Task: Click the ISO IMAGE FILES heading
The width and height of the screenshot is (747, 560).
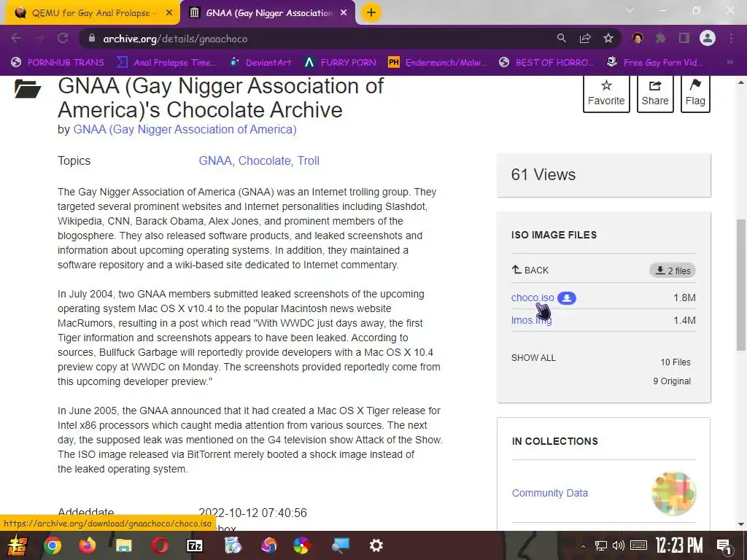Action: (554, 235)
